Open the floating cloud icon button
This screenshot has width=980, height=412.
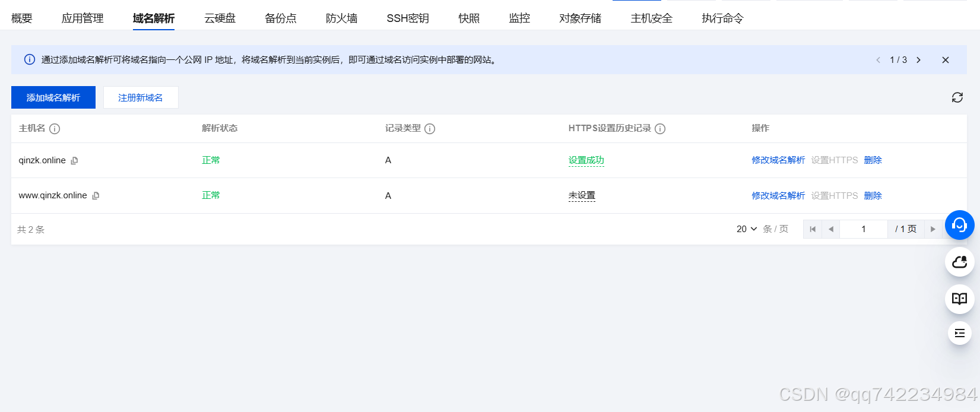tap(960, 262)
